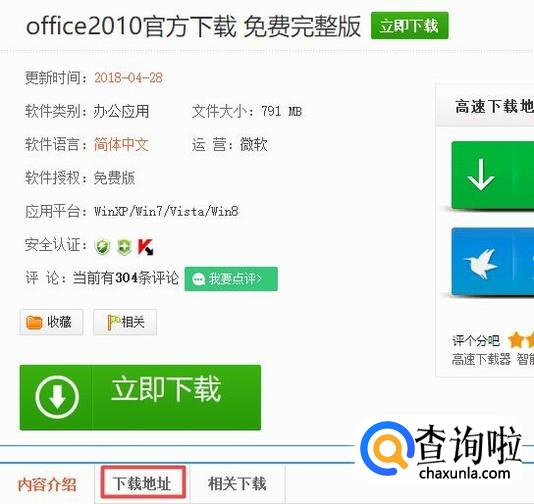Click the 查询啦 chaxunla.com logo
Image resolution: width=534 pixels, height=504 pixels.
pyautogui.click(x=441, y=450)
